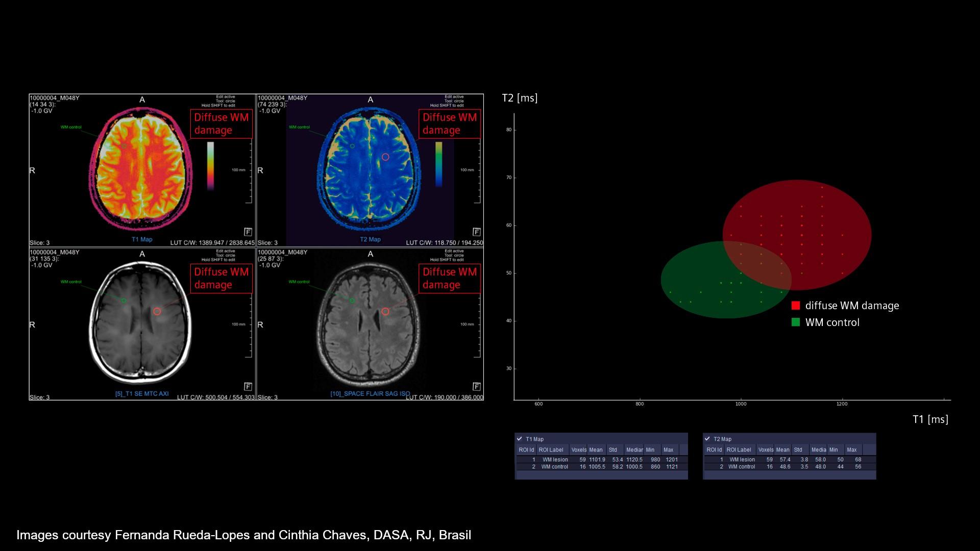Sort T2 Map table by Max column
Screen dimensions: 980x551
tap(851, 450)
